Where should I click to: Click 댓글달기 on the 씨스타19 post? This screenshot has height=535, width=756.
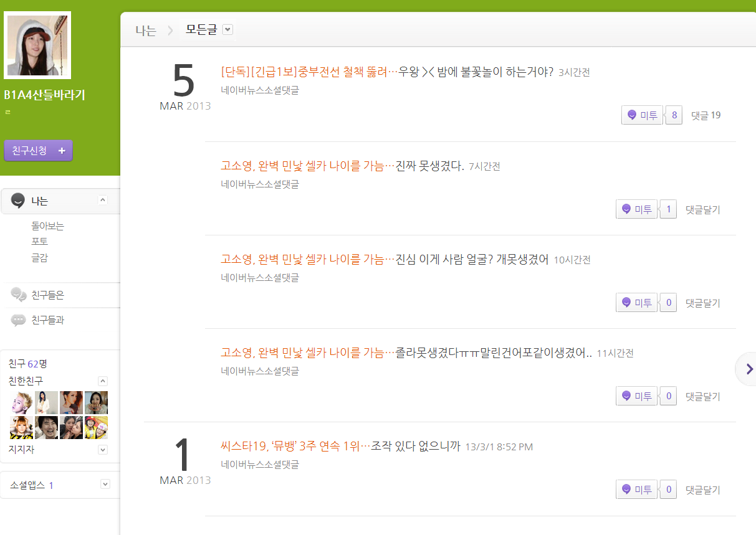click(x=703, y=490)
